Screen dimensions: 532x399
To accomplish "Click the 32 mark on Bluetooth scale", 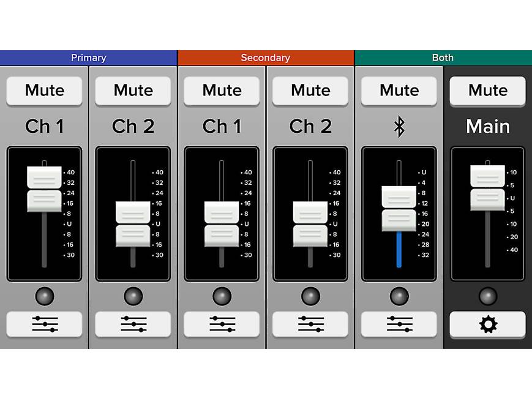I will [424, 255].
